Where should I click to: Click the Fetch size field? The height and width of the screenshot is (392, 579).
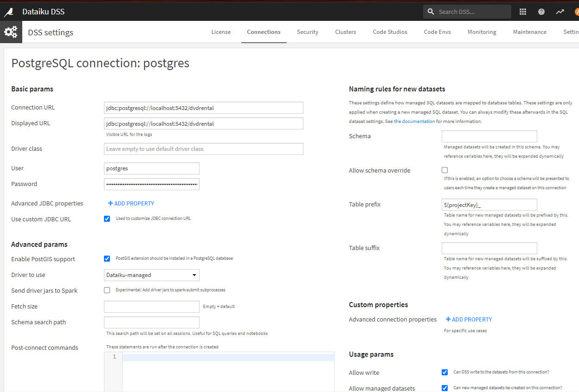pos(152,307)
